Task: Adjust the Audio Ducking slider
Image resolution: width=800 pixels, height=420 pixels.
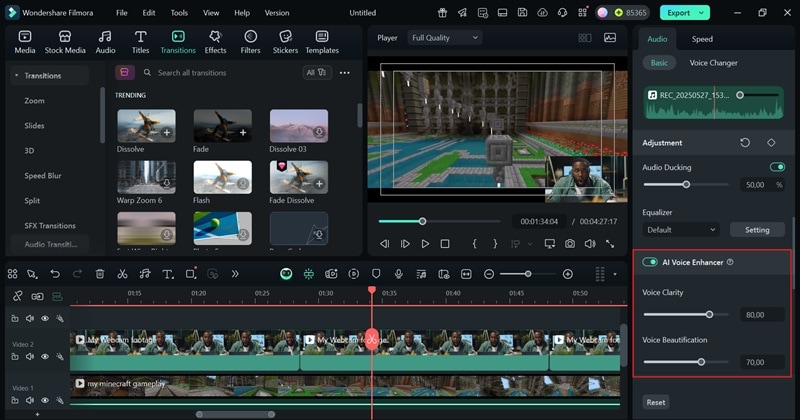Action: (686, 184)
